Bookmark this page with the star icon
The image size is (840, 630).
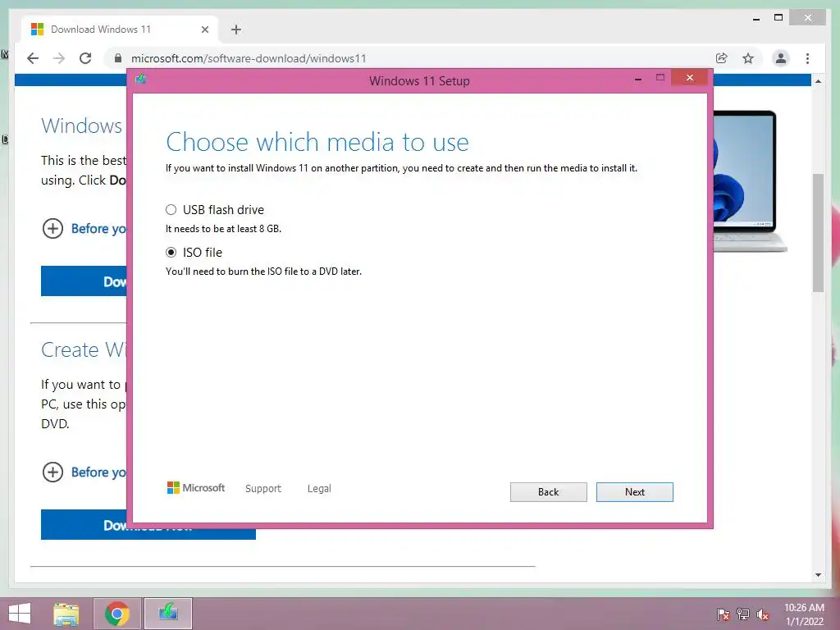pos(748,58)
